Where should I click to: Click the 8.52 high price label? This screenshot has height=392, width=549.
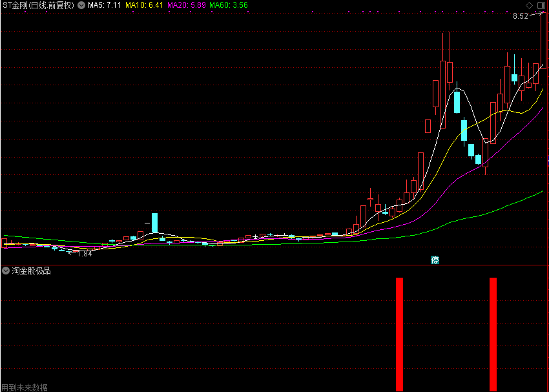(x=521, y=16)
